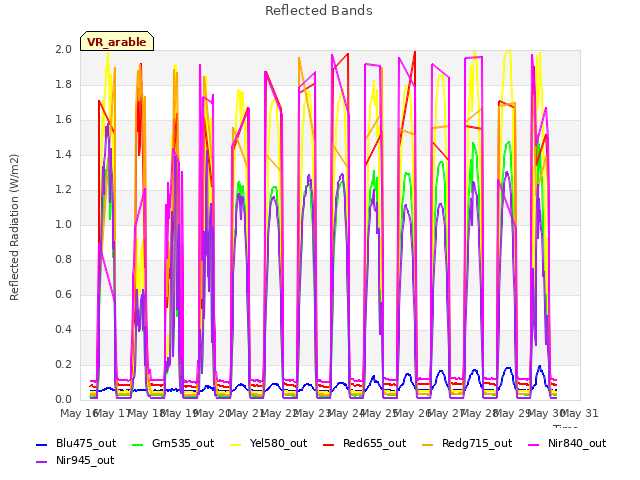Click the orange Redg715_out legend color line
This screenshot has height=480, width=640.
427,444
